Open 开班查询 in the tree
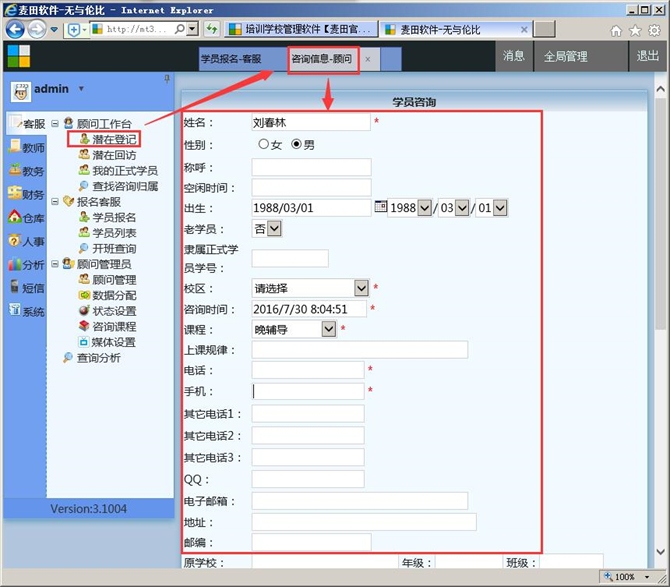The height and width of the screenshot is (587, 670). click(108, 248)
